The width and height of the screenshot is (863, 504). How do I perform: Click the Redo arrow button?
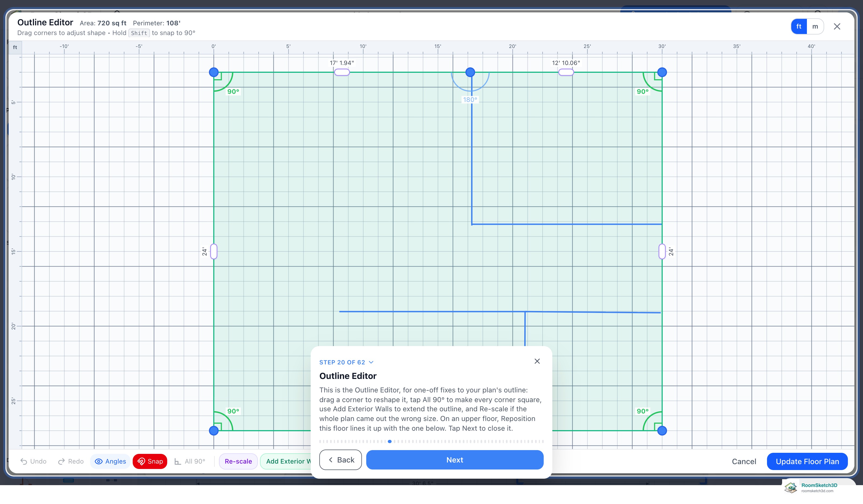(71, 461)
